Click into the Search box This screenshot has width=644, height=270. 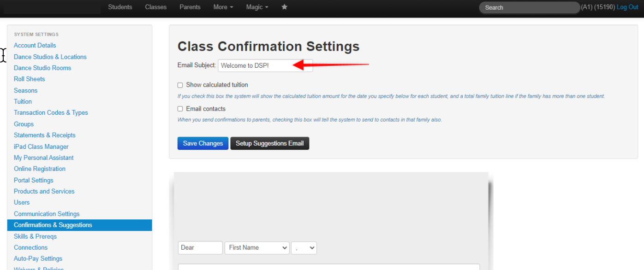coord(529,7)
